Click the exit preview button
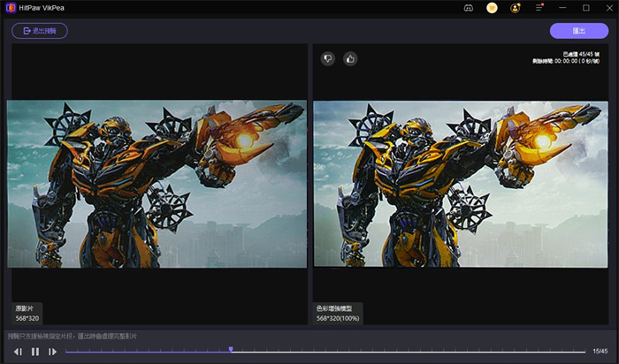 (x=40, y=31)
